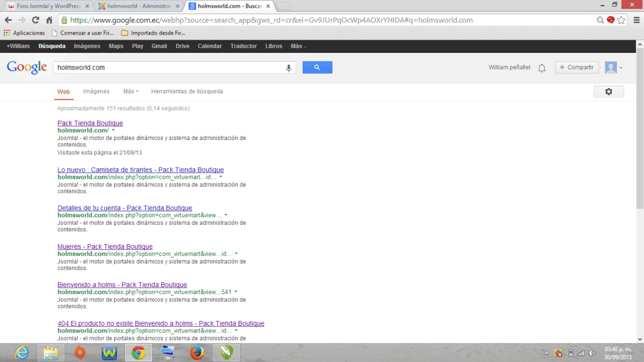
Task: Open the green W app in taskbar
Action: 109,353
